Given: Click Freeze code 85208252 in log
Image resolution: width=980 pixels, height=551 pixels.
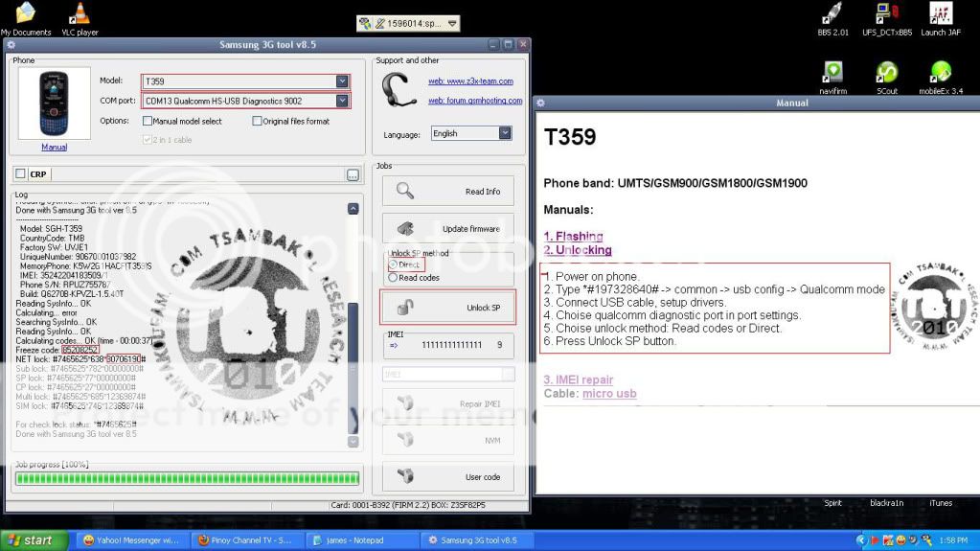Looking at the screenshot, I should [x=57, y=350].
